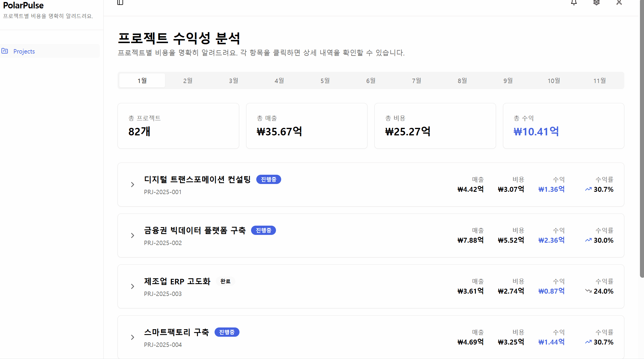This screenshot has height=359, width=644.
Task: Open the notifications bell
Action: point(574,2)
